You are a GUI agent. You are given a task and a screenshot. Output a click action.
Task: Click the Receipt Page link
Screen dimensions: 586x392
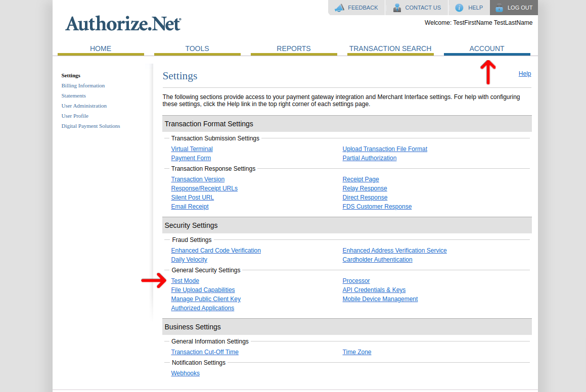(360, 179)
